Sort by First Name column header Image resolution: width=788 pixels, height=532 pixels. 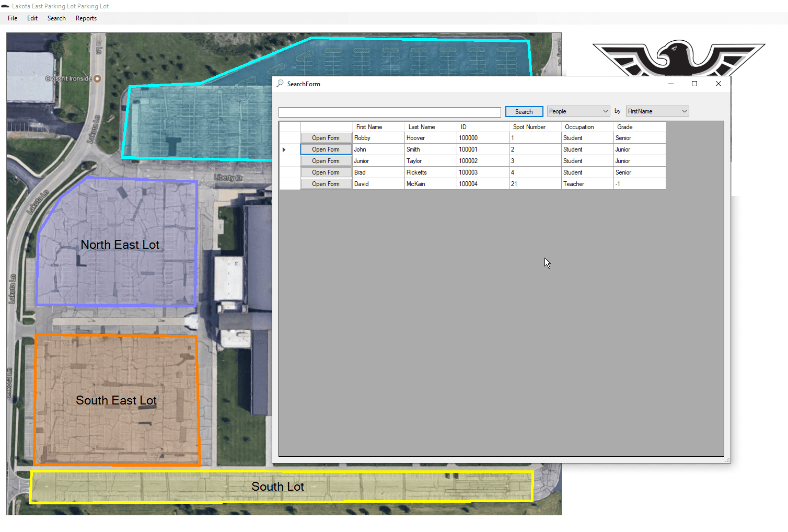[x=378, y=127]
